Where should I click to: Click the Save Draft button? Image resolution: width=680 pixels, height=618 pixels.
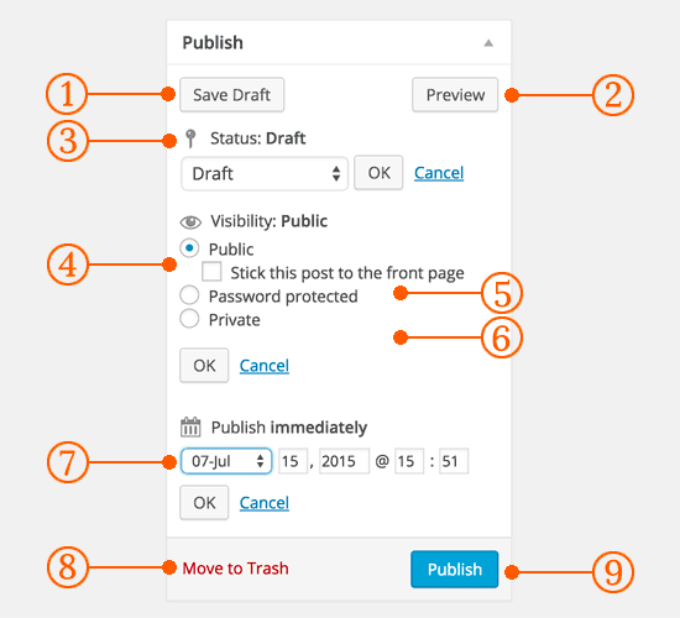(x=232, y=95)
